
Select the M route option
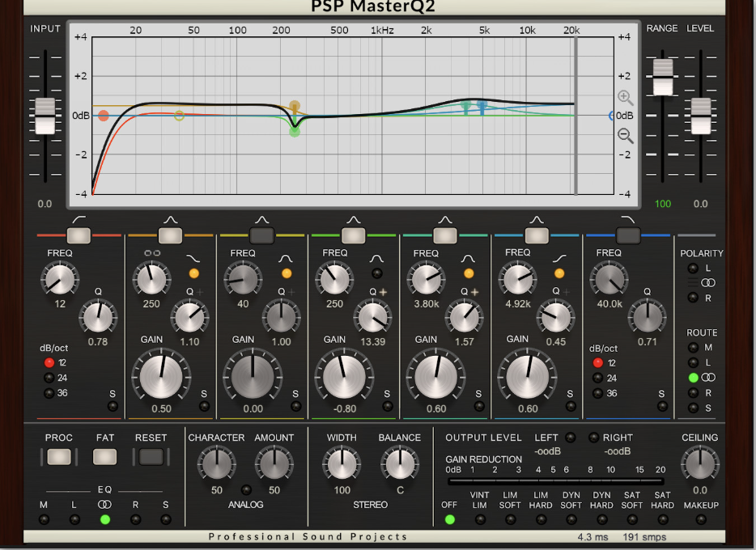(694, 347)
